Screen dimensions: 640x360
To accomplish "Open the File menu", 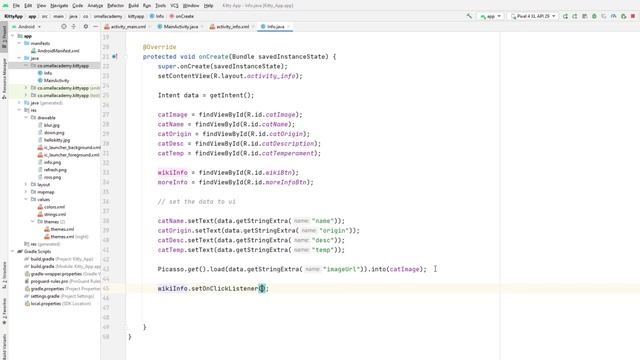I will pyautogui.click(x=16, y=6).
